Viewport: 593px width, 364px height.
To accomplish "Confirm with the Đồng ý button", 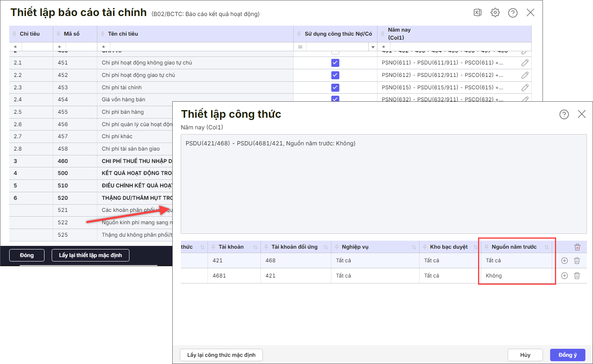I will click(x=568, y=355).
